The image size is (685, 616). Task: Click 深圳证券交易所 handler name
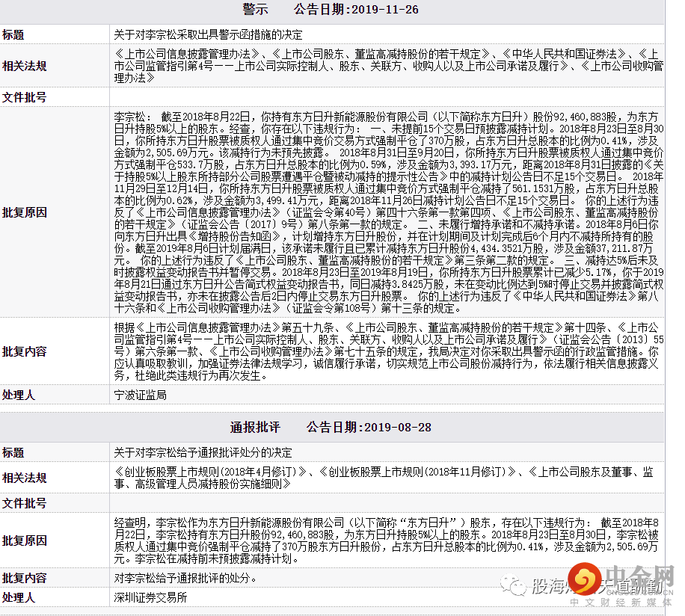(x=150, y=599)
